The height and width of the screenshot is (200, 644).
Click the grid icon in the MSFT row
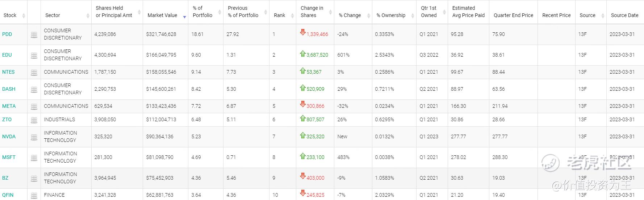pyautogui.click(x=34, y=158)
